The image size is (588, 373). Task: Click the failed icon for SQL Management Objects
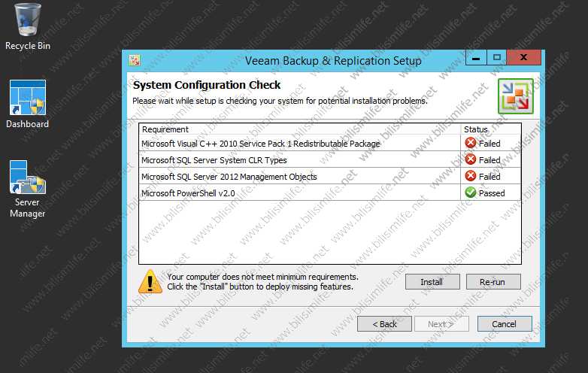coord(470,176)
